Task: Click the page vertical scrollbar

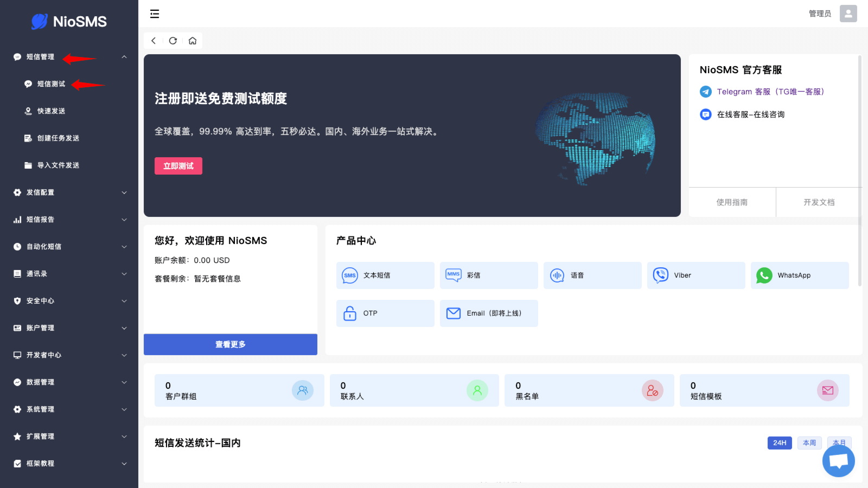Action: 860,170
